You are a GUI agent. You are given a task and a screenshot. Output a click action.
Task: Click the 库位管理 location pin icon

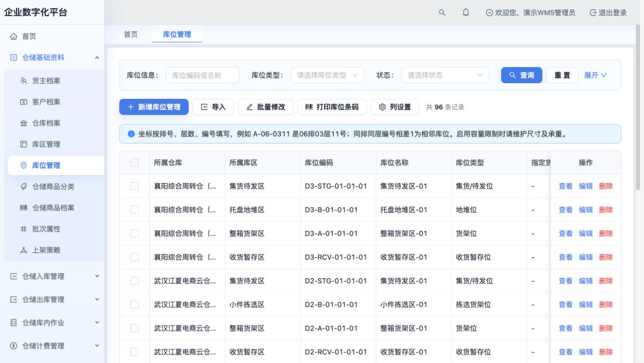click(x=23, y=165)
